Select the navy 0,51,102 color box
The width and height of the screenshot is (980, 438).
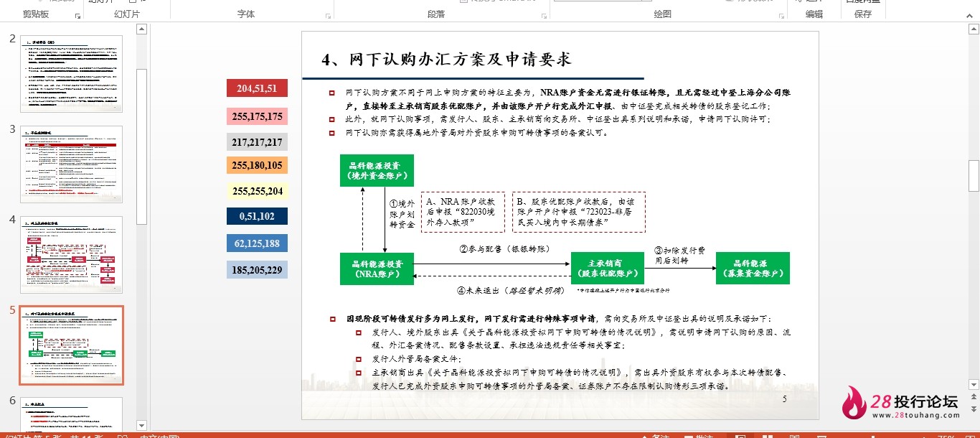(257, 216)
